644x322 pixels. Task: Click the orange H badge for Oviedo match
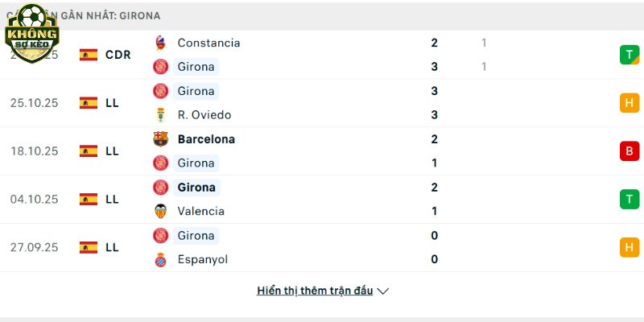click(x=629, y=103)
